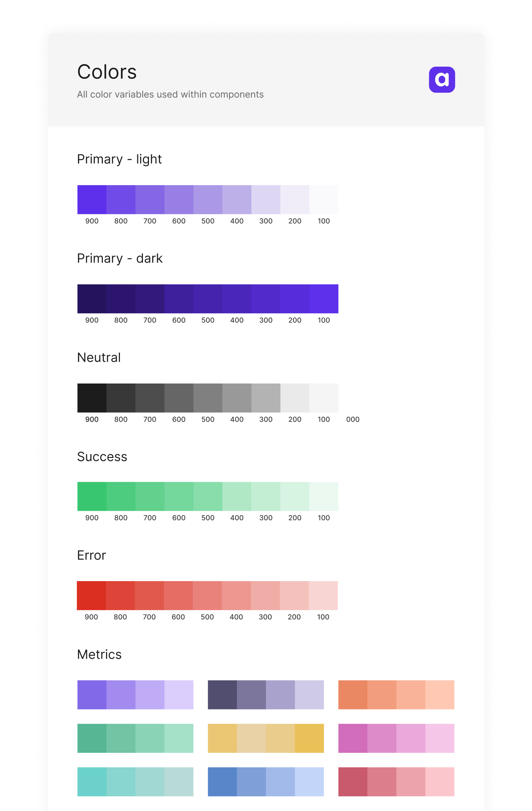Click the Metrics section heading
The image size is (532, 811).
click(99, 655)
